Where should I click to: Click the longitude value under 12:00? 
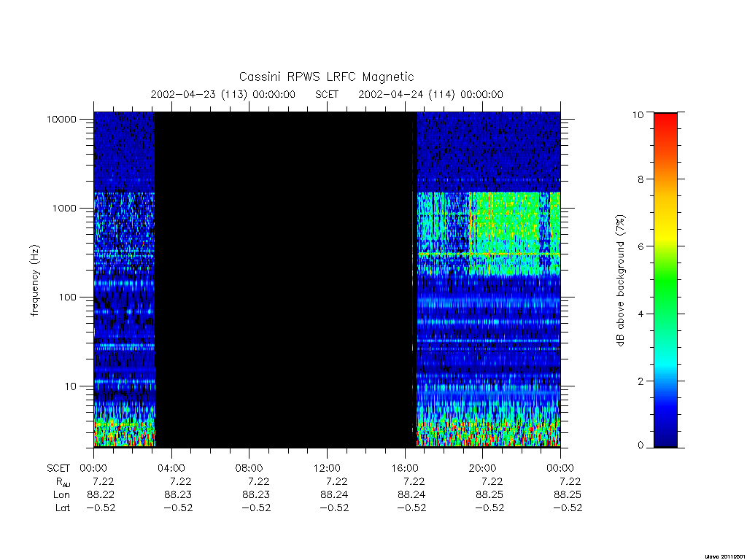pyautogui.click(x=334, y=495)
